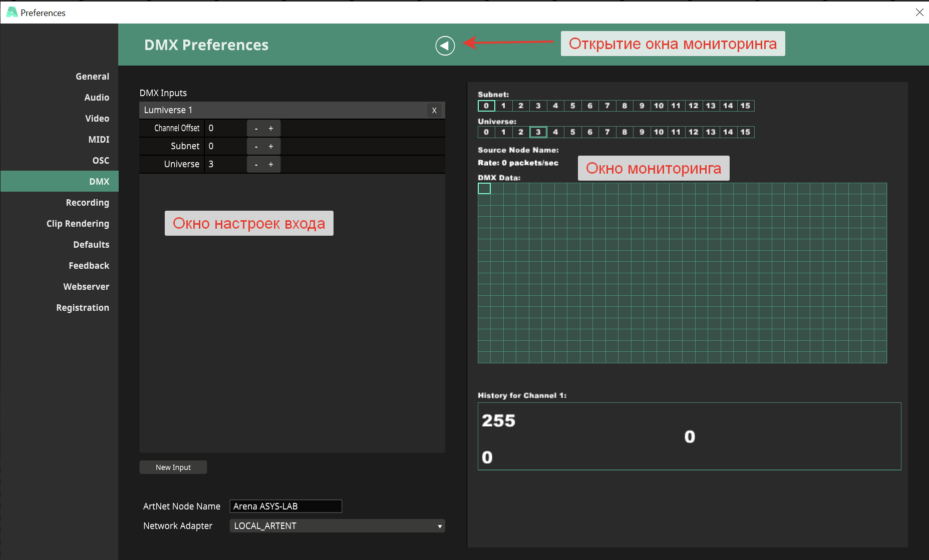Decrease Universe value with minus button
Image resolution: width=929 pixels, height=560 pixels.
[x=256, y=165]
